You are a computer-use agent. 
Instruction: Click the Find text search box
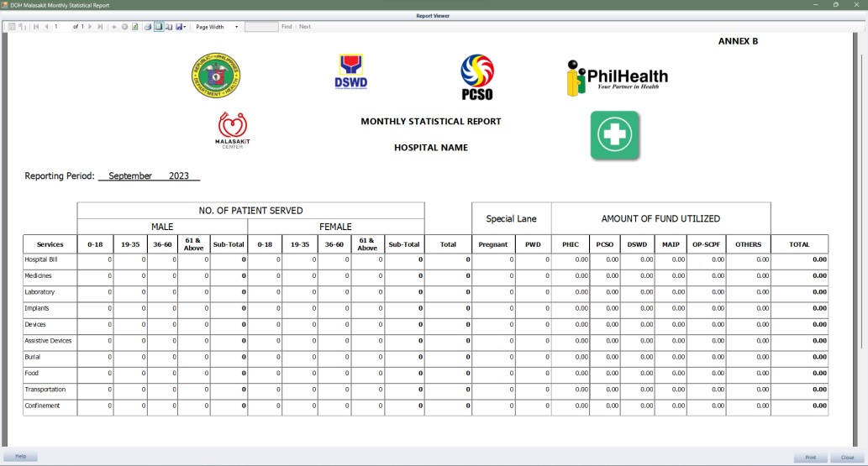(260, 27)
